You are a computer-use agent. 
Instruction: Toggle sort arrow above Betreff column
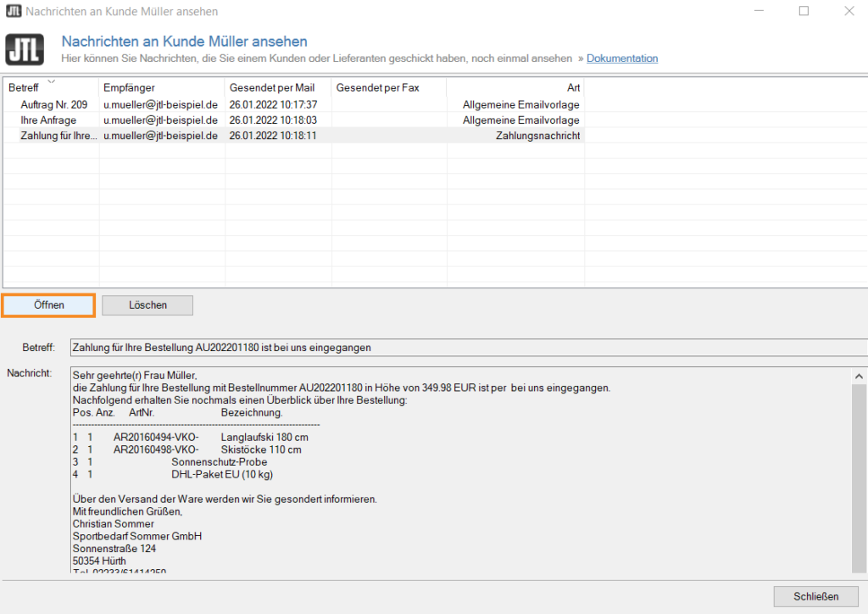51,81
